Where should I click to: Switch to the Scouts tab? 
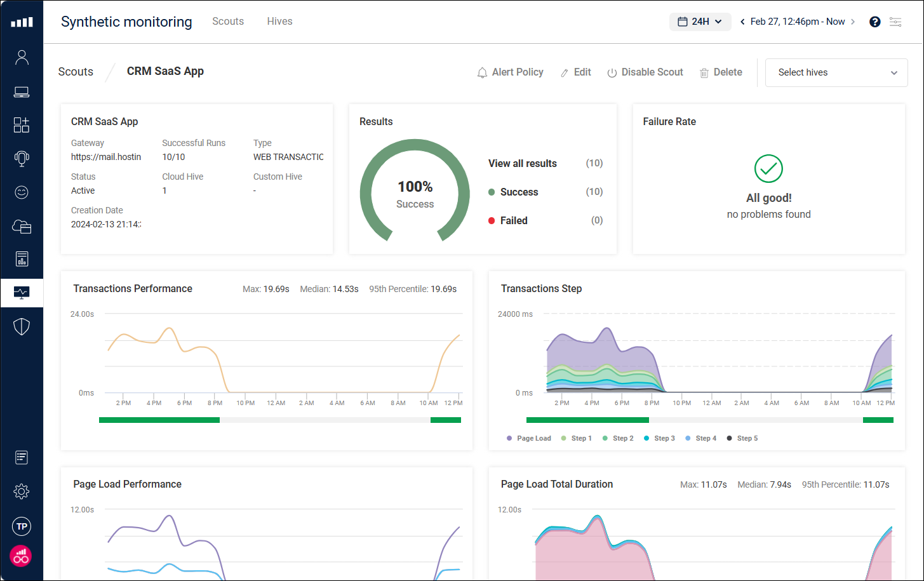[228, 22]
